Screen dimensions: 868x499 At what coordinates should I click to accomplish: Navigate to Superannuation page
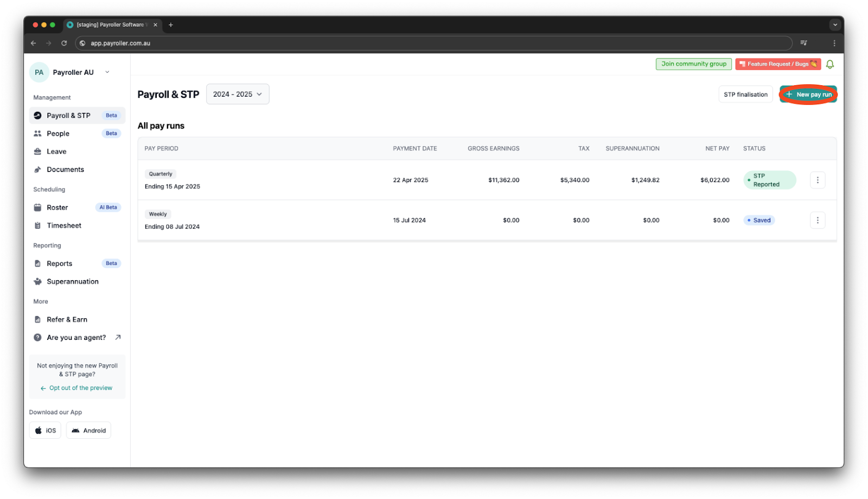73,282
